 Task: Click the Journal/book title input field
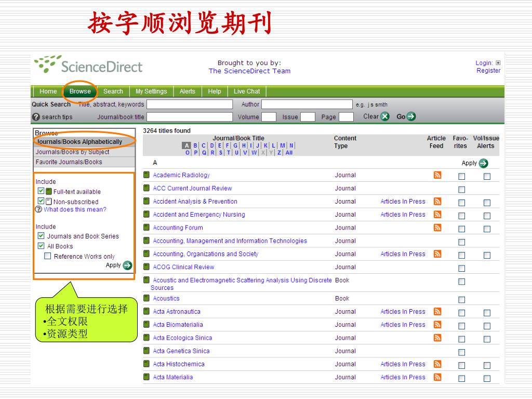[x=190, y=117]
